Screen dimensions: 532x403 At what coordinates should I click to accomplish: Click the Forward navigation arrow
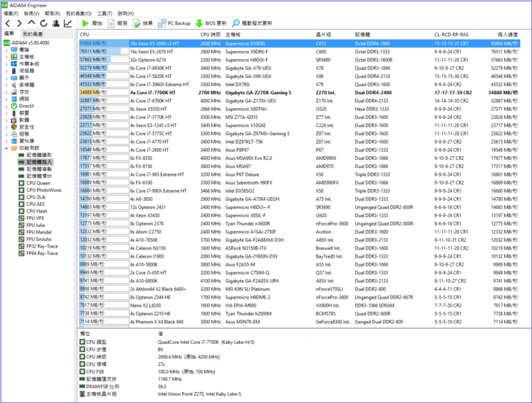(18, 23)
